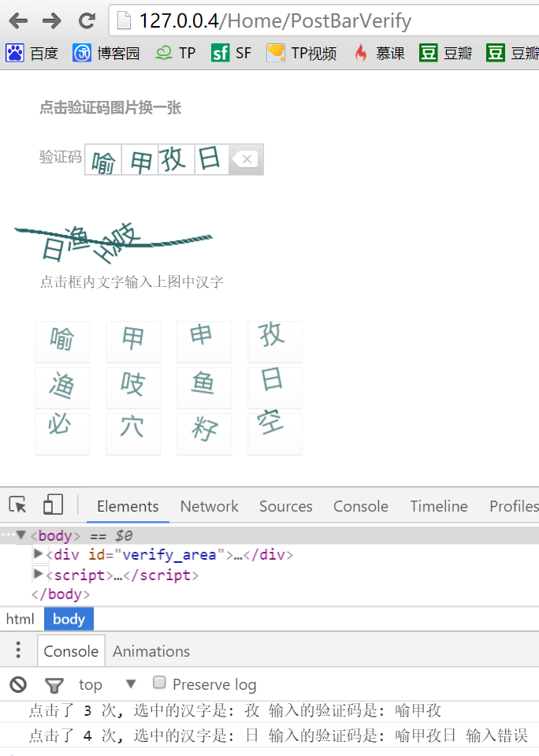Screen dimensions: 539x756
Task: Click the html breadcrumb
Action: (x=20, y=619)
